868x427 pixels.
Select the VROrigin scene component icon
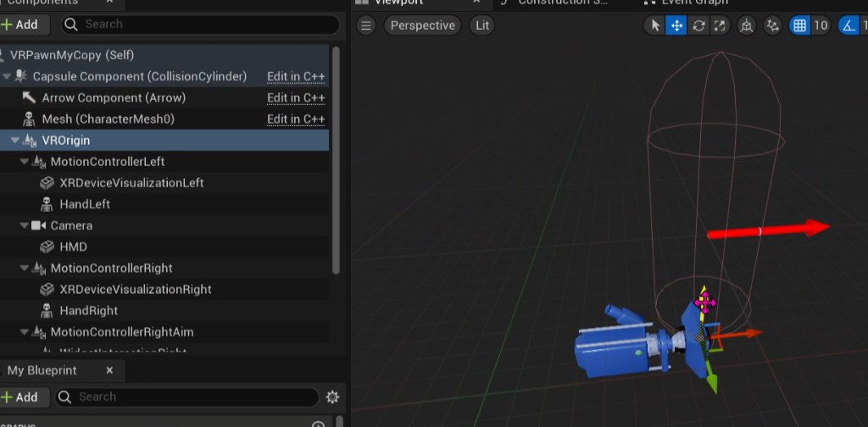[x=30, y=141]
